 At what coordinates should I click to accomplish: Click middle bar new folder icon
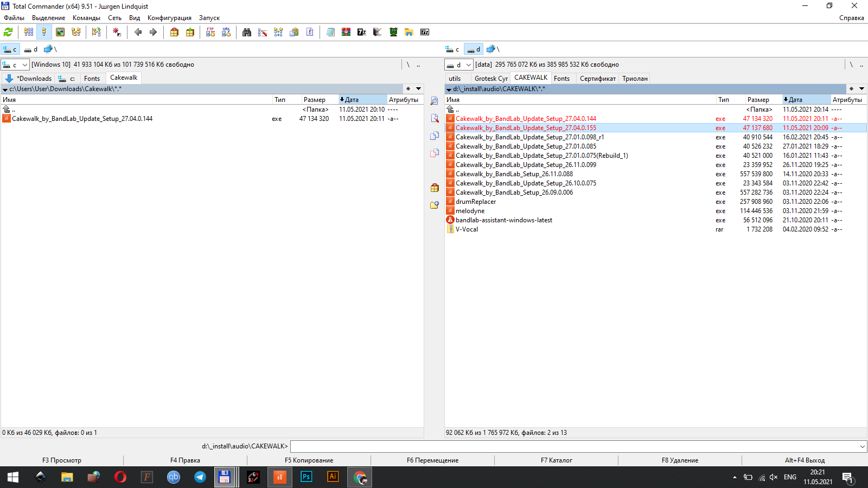point(435,205)
